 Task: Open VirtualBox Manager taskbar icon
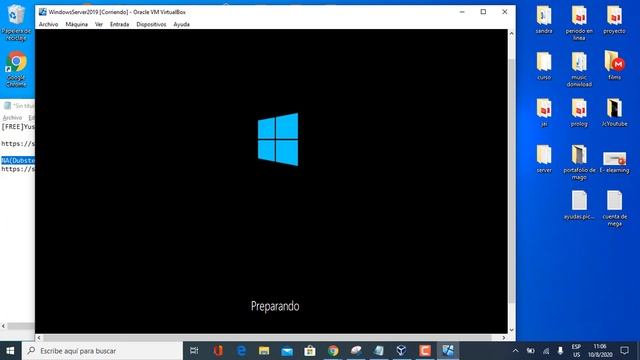pos(402,351)
